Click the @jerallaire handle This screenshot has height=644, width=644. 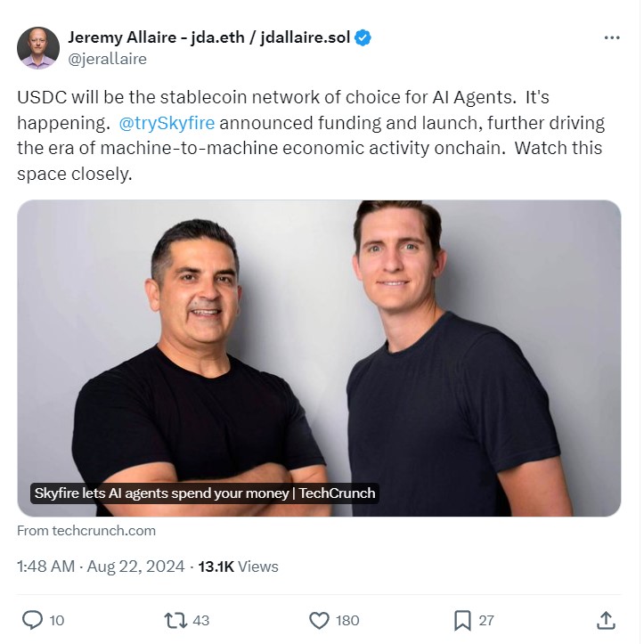coord(107,59)
